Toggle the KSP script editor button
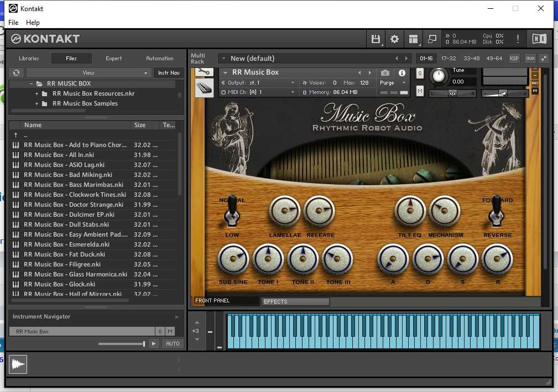The width and height of the screenshot is (558, 392). pos(514,59)
